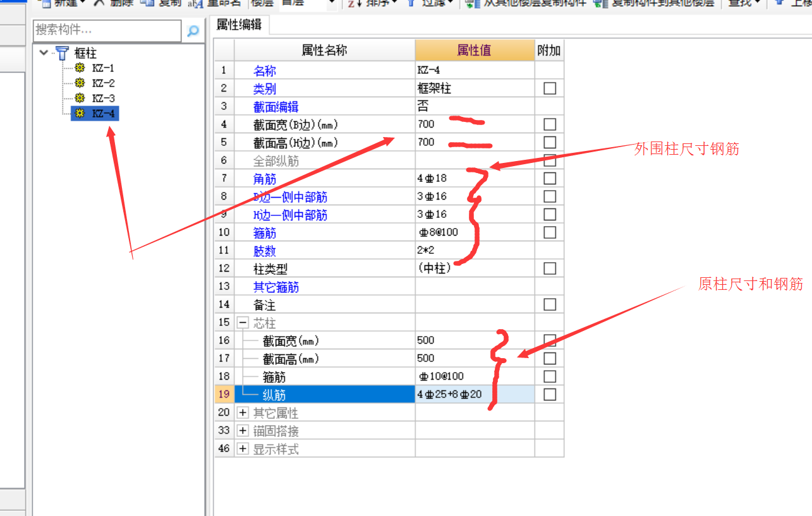
Task: Expand the 锚固搭接 group
Action: point(243,431)
